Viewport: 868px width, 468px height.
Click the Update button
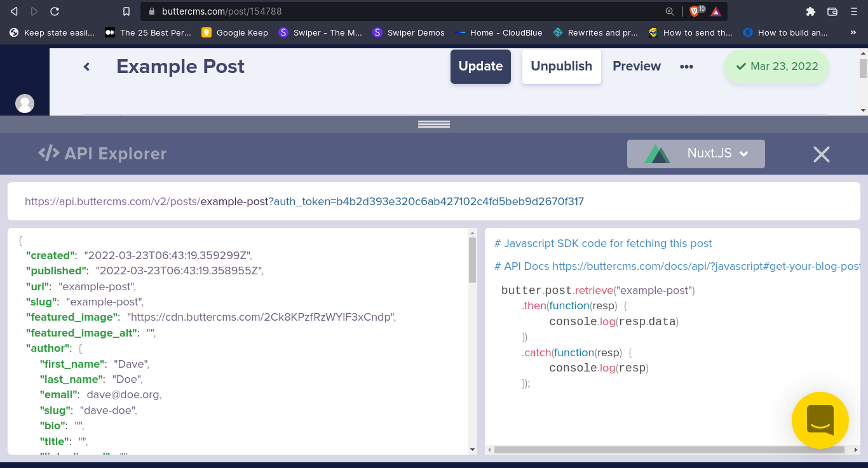pos(480,67)
